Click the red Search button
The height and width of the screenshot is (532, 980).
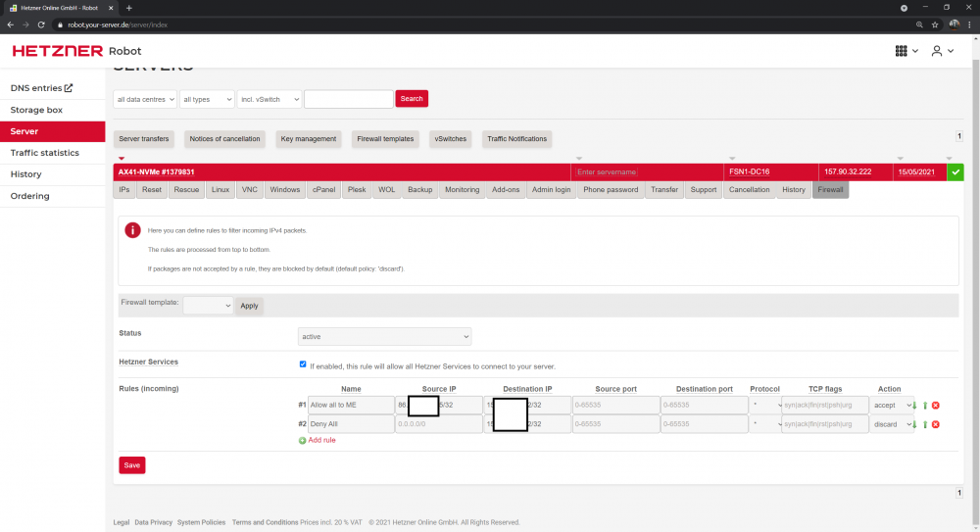412,99
